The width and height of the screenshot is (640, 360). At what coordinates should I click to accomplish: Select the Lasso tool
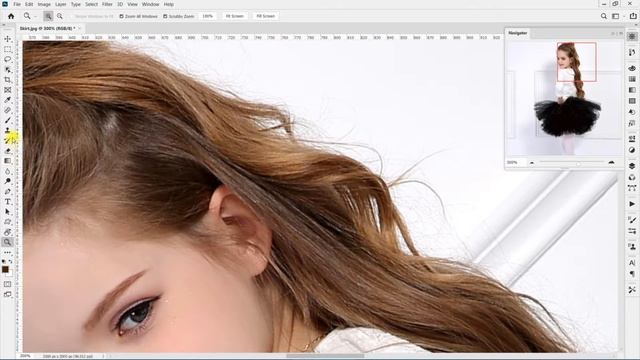pos(7,59)
